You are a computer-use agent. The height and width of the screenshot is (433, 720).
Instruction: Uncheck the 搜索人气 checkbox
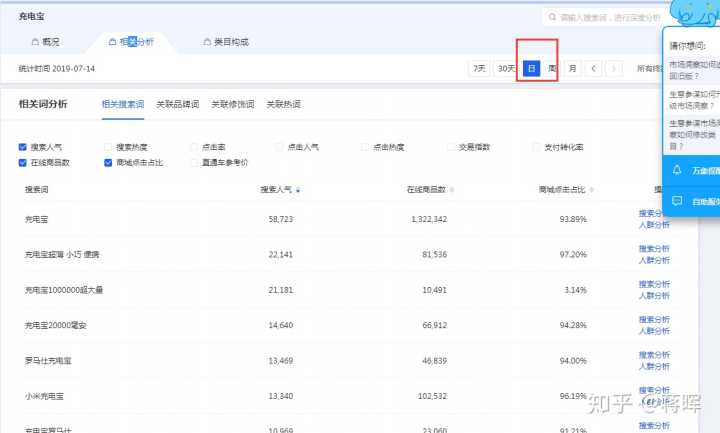pyautogui.click(x=23, y=147)
